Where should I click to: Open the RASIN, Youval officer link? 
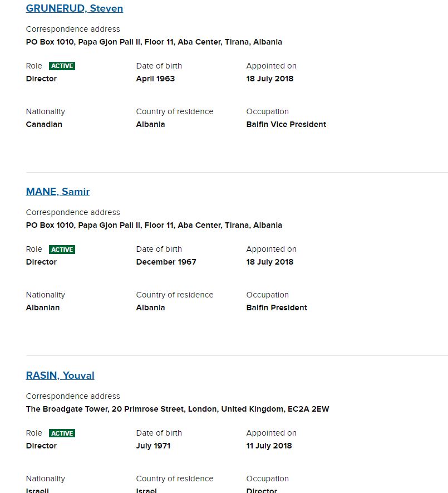click(60, 375)
